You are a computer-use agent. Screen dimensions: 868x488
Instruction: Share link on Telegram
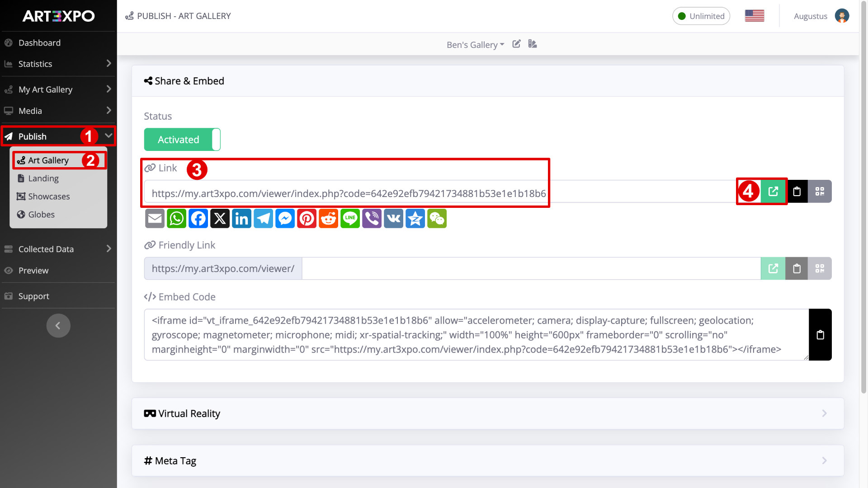(x=263, y=219)
